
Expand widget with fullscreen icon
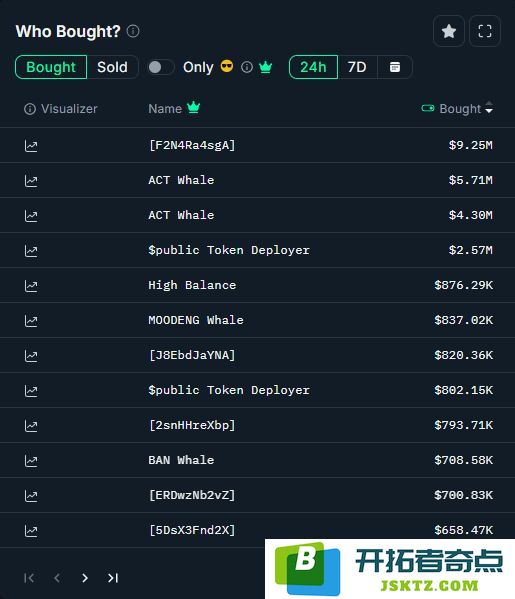(485, 31)
